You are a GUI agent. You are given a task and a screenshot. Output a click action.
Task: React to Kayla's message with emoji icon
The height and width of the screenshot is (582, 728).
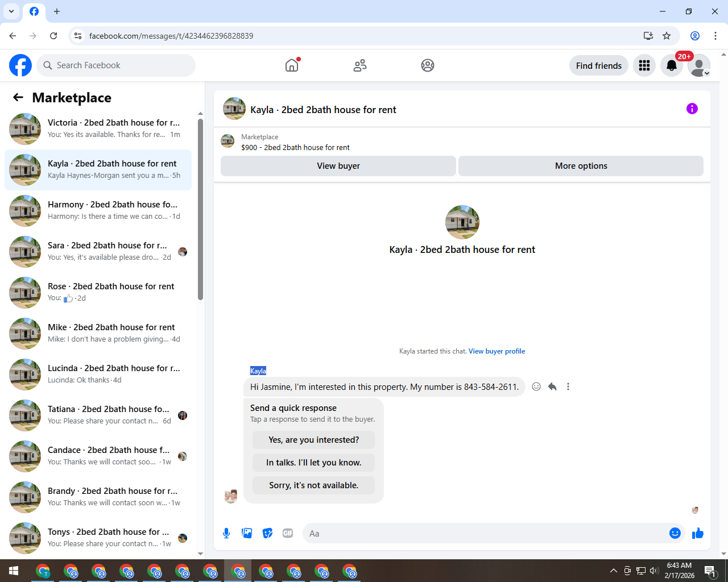point(536,386)
